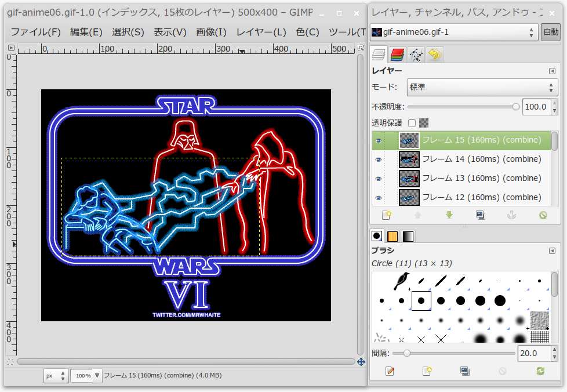Click the フレーム 14 layer thumbnail
The height and width of the screenshot is (392, 567).
tap(409, 159)
